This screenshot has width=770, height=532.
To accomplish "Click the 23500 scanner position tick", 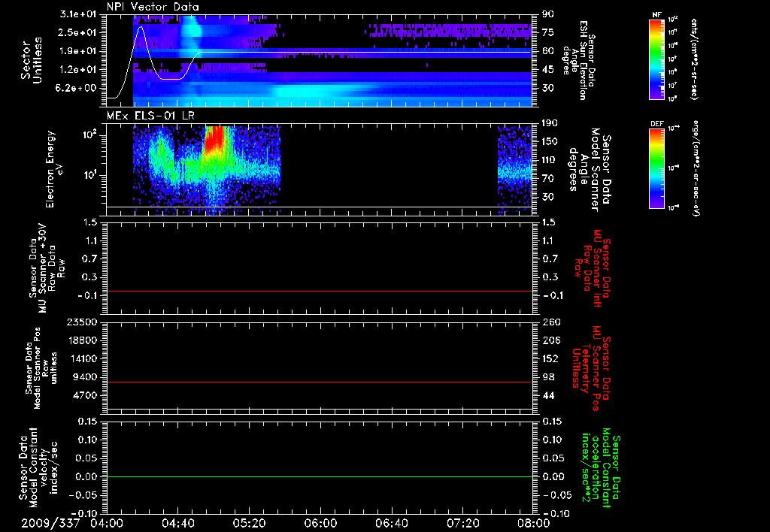I will coord(81,322).
